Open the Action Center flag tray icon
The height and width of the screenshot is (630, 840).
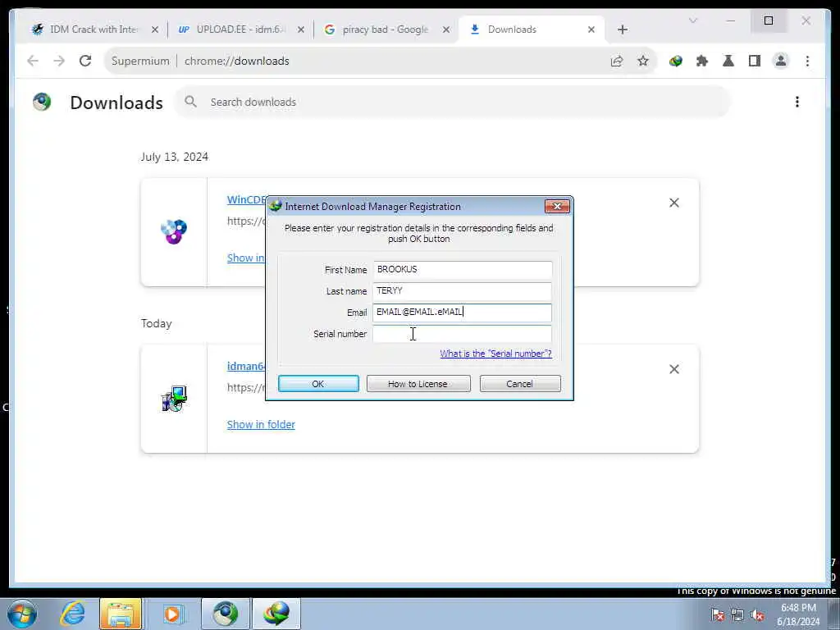(x=718, y=614)
